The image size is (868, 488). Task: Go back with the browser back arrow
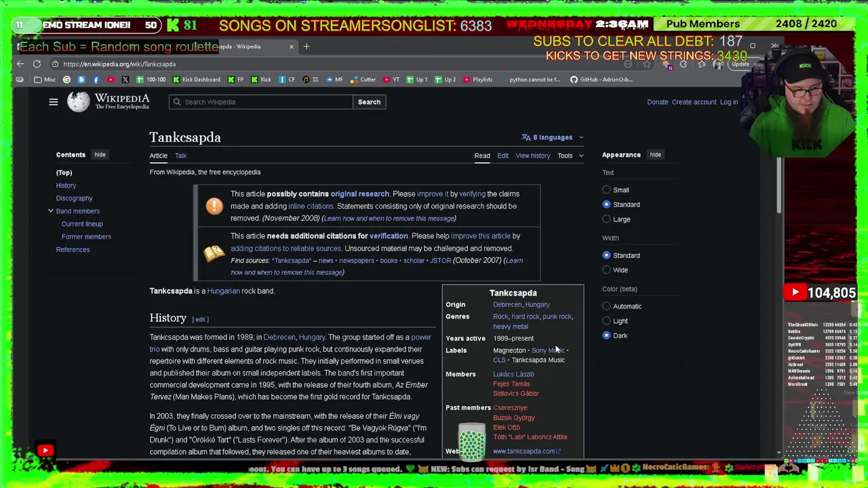click(20, 64)
